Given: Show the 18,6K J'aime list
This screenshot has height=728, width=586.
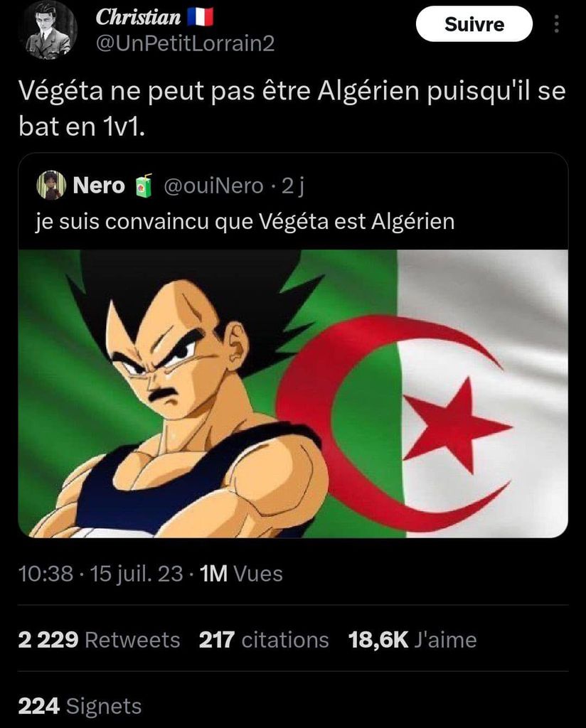Looking at the screenshot, I should (x=412, y=640).
